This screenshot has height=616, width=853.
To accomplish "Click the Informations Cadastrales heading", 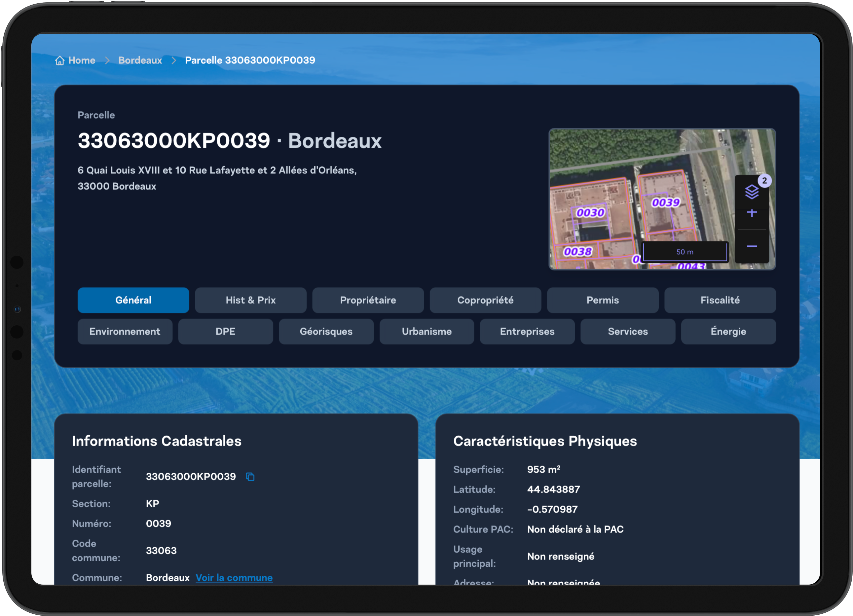I will 157,441.
